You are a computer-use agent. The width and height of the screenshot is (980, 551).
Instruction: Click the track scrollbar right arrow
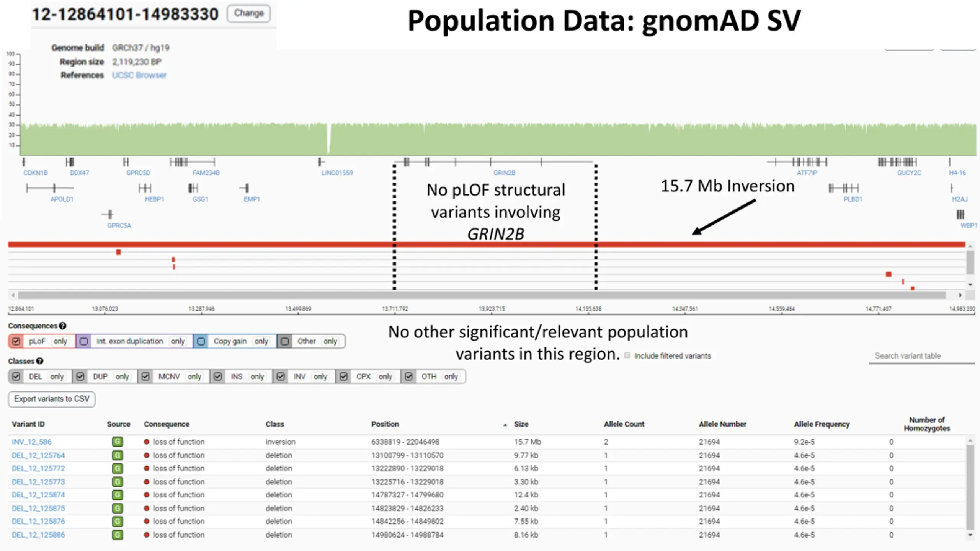[x=960, y=295]
